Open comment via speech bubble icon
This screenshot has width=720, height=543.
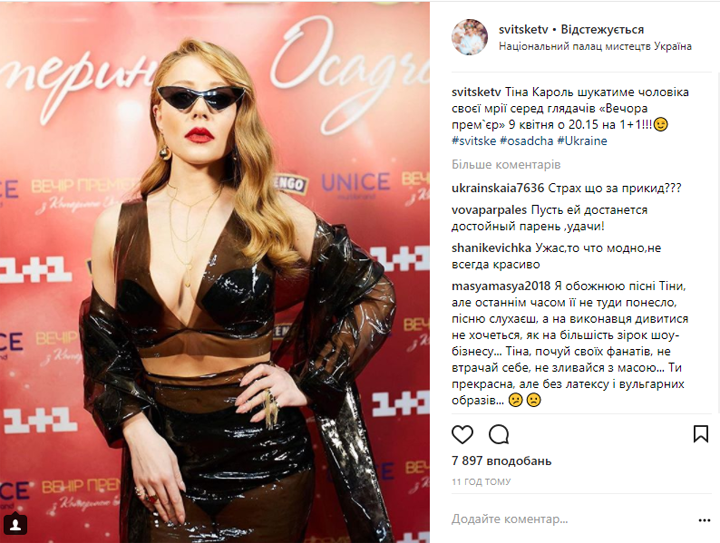click(x=499, y=434)
